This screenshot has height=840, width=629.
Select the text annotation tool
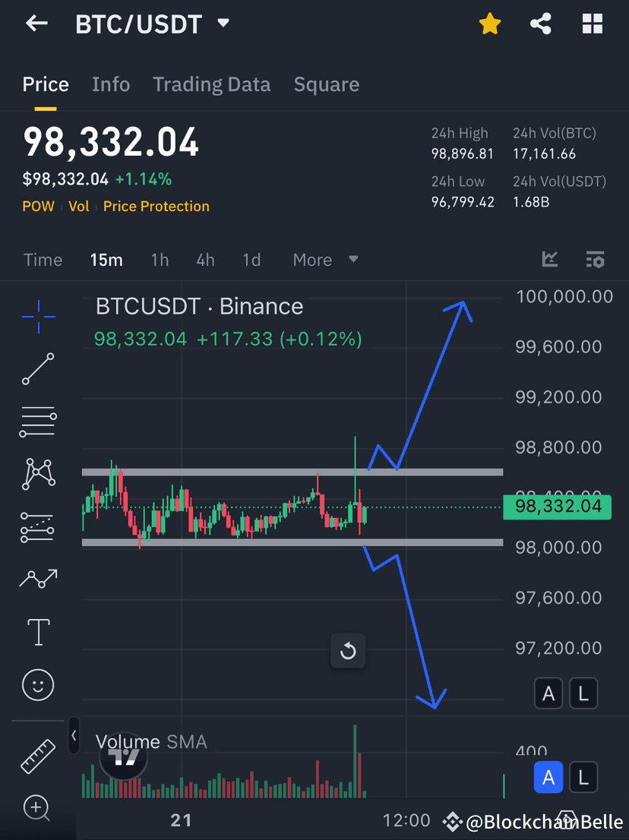37,631
